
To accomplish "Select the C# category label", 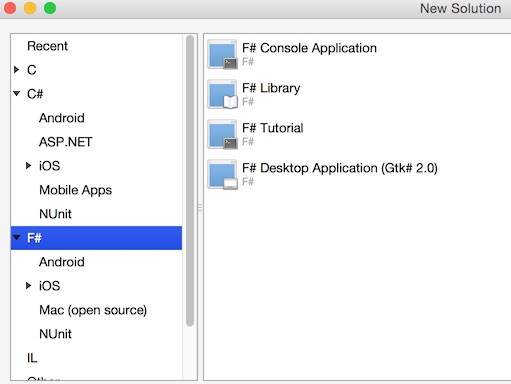I will click(x=35, y=94).
